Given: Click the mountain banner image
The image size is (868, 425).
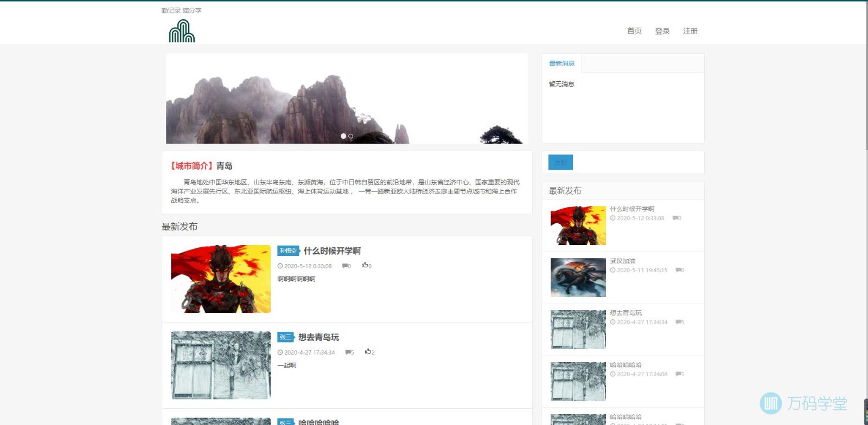Looking at the screenshot, I should coord(347,99).
